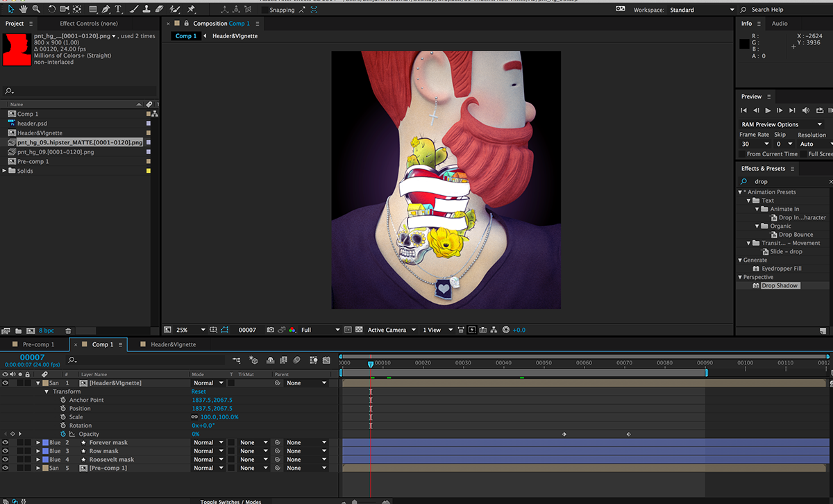
Task: Expand the Solids folder in Project
Action: pos(5,171)
